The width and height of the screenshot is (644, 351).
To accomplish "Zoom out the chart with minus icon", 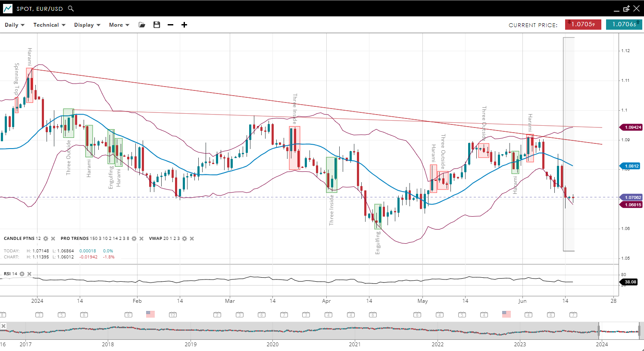I will [170, 25].
